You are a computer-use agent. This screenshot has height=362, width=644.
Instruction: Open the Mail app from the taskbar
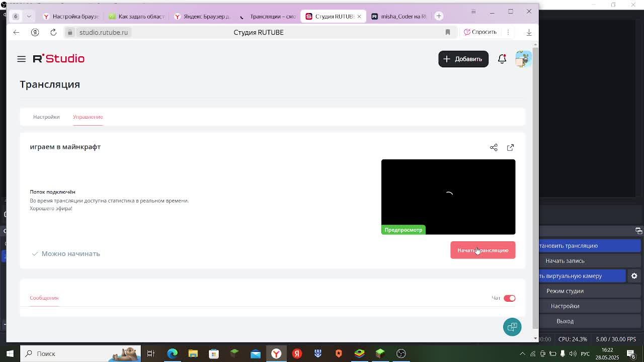point(256,353)
